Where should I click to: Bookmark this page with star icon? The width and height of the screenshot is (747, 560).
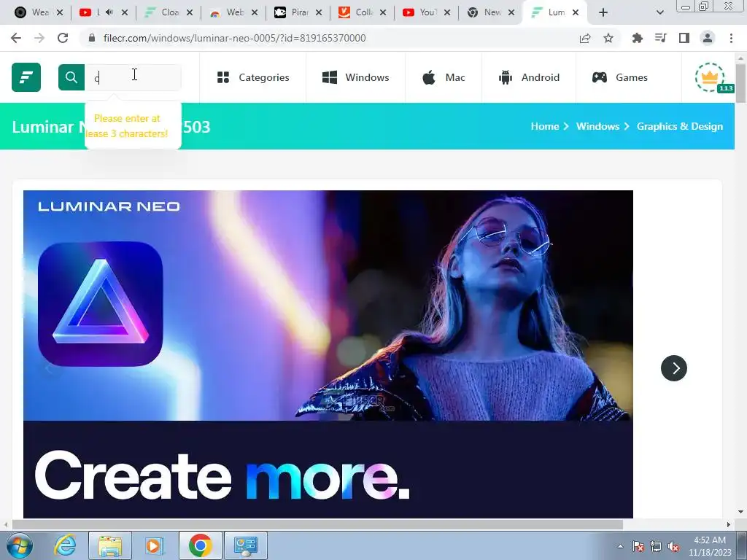pyautogui.click(x=608, y=38)
